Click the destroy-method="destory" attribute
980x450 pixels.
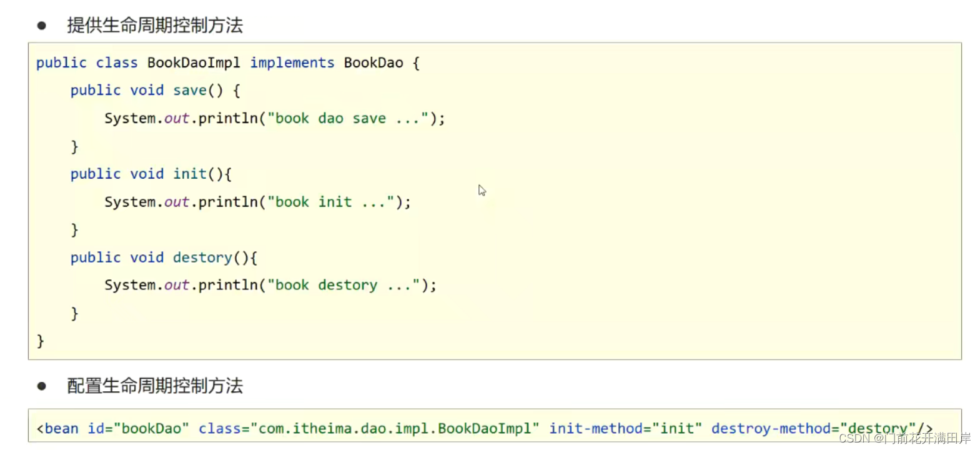[813, 429]
